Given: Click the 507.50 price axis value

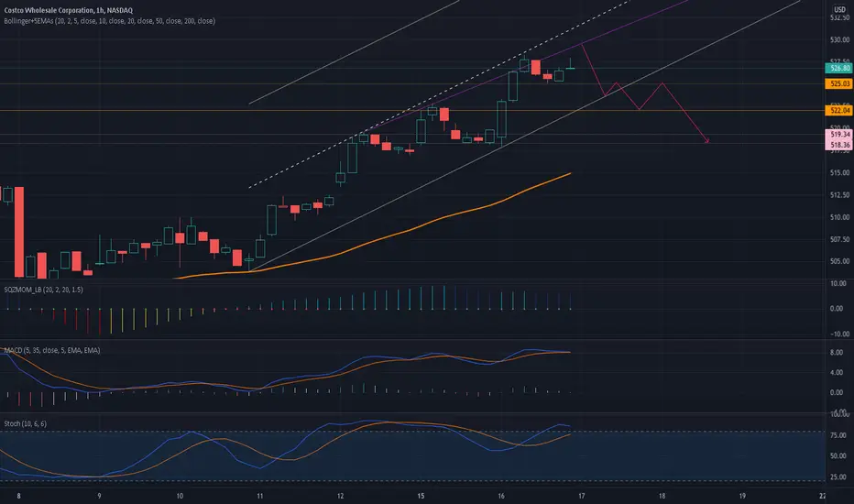Looking at the screenshot, I should point(840,239).
